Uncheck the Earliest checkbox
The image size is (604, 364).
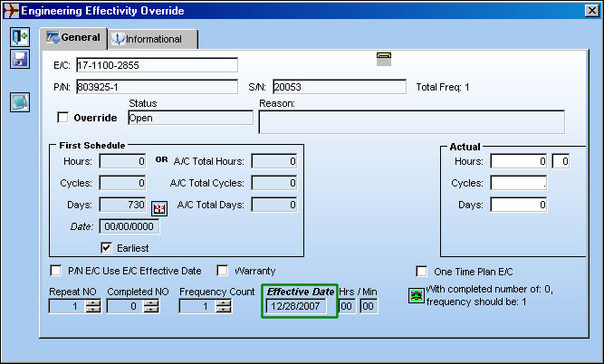point(106,248)
